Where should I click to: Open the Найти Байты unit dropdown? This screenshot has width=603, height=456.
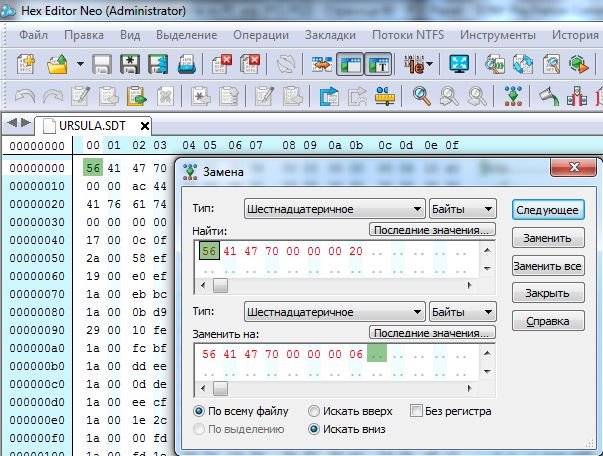pos(463,209)
